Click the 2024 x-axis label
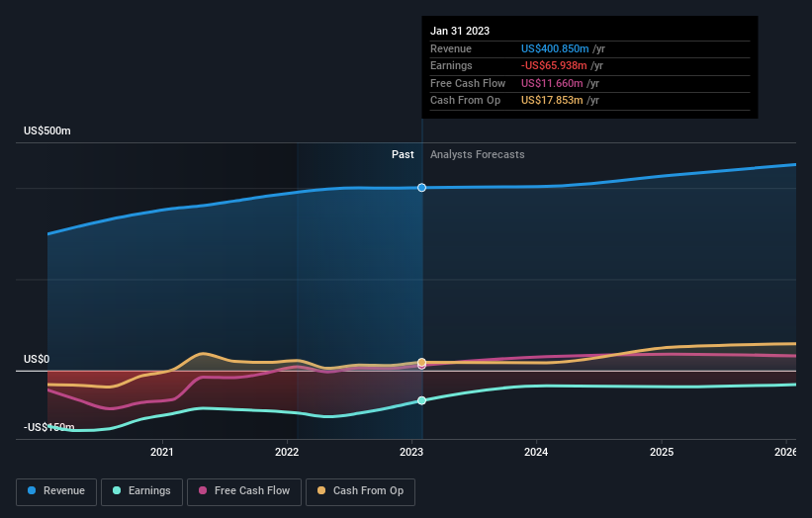Screen dimensions: 812x518 click(x=536, y=452)
